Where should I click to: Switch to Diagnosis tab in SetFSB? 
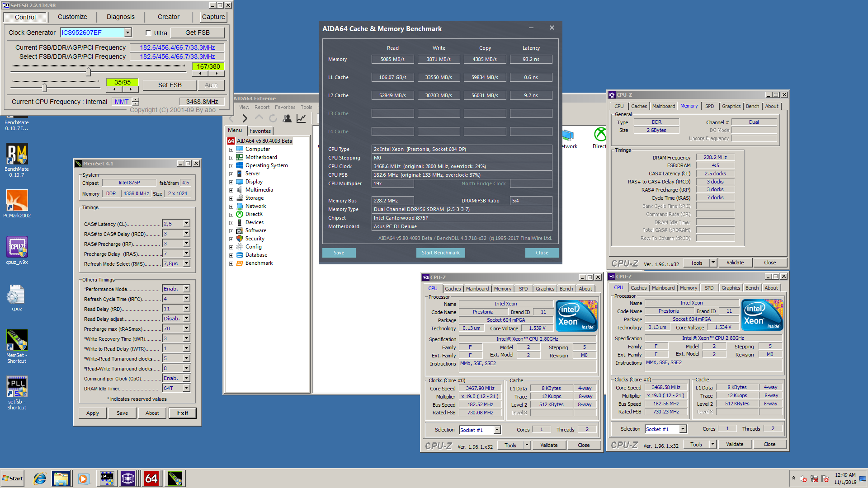click(x=120, y=17)
